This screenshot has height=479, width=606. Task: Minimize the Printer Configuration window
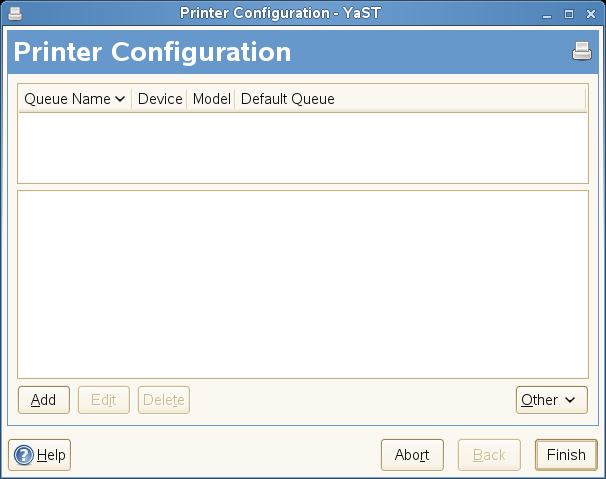click(x=549, y=14)
